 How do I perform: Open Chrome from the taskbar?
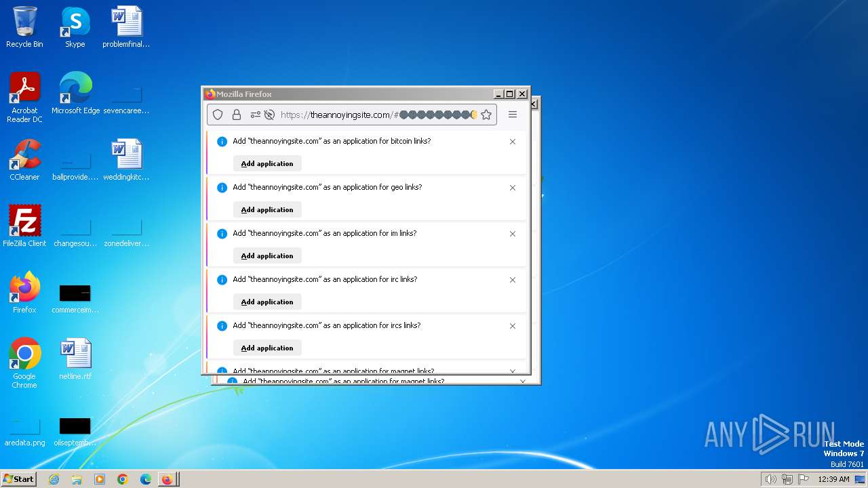[x=123, y=479]
